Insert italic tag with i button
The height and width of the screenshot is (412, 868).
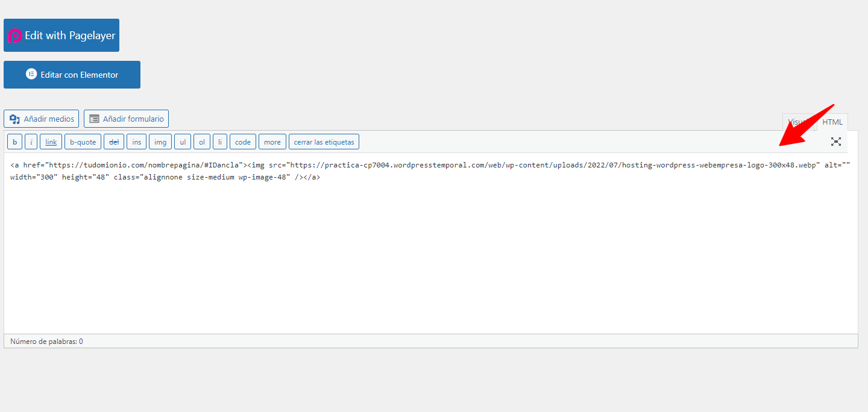pyautogui.click(x=31, y=142)
